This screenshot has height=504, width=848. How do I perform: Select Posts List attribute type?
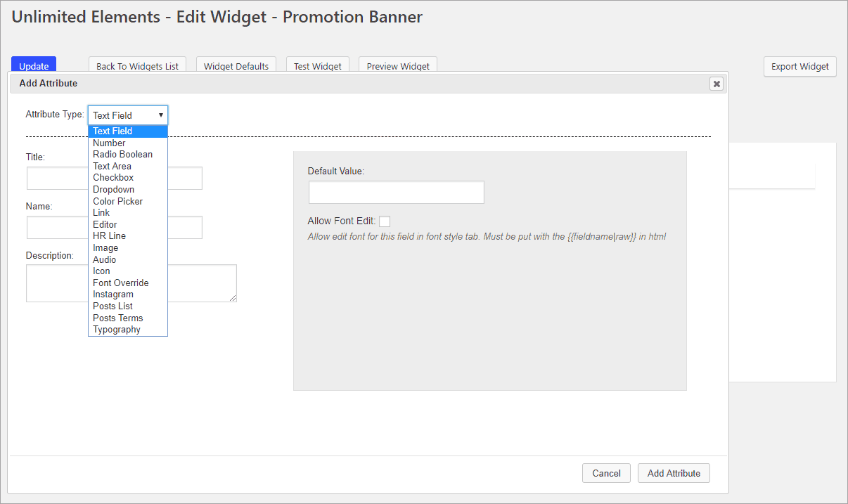click(x=128, y=306)
